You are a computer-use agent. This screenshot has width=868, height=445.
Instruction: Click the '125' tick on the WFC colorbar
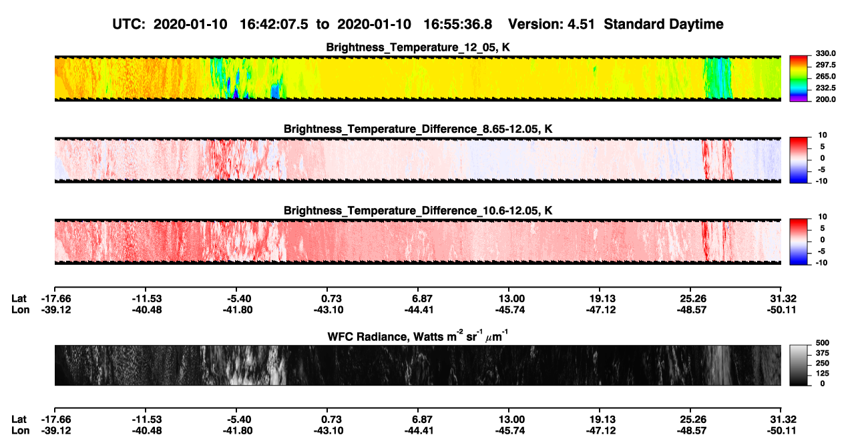coord(823,373)
